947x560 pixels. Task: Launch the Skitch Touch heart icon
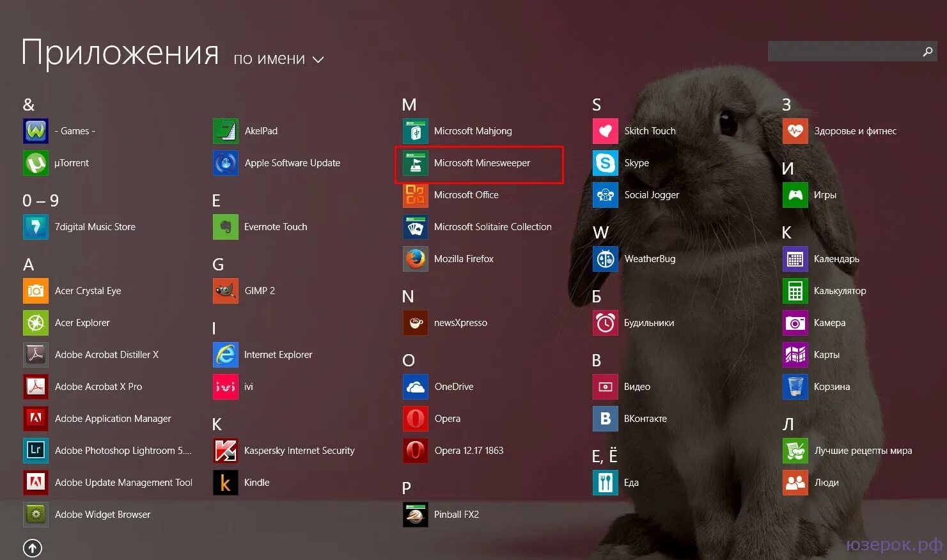click(606, 131)
